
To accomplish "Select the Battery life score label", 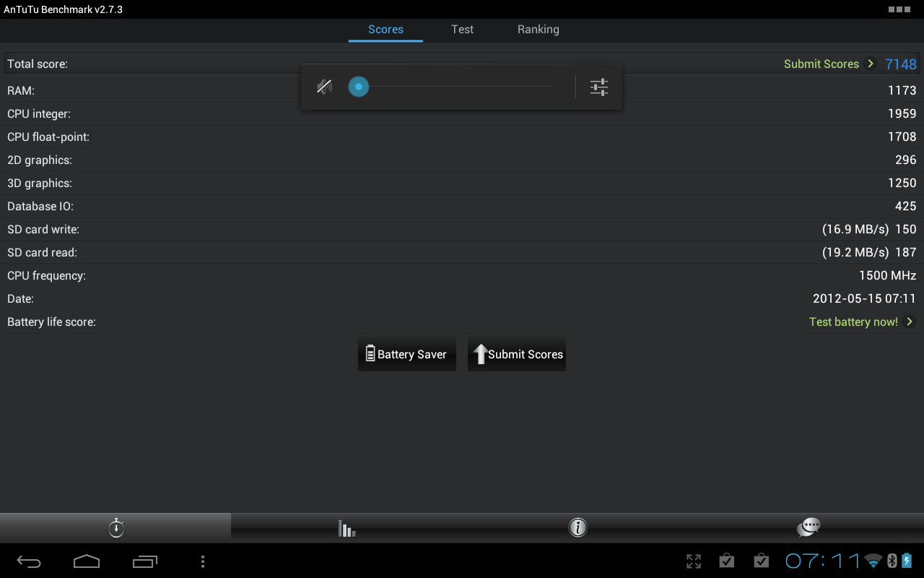I will click(x=51, y=322).
